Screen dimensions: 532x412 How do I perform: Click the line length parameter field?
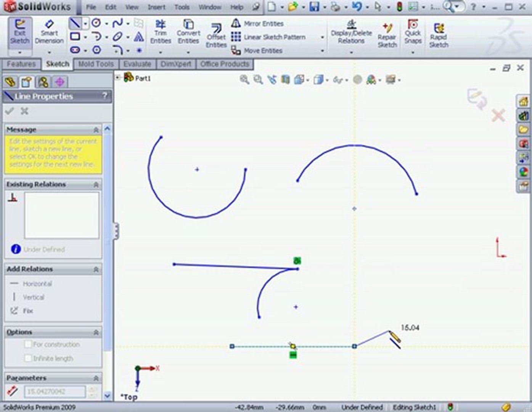tap(55, 391)
